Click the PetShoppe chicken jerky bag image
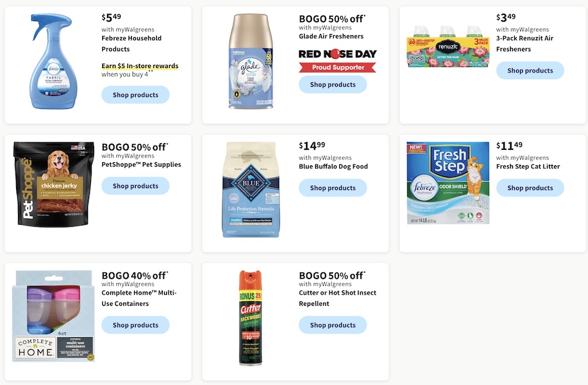Screen dimensions: 588x385 [53, 184]
